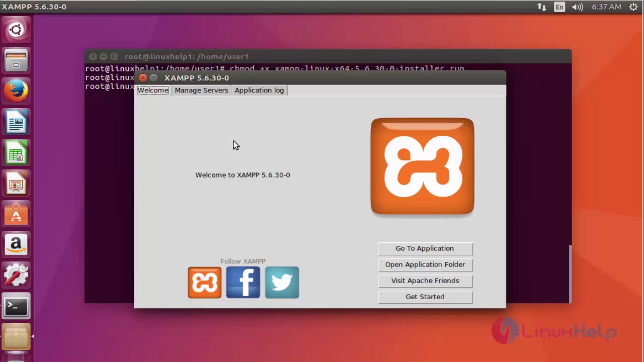This screenshot has width=644, height=362.
Task: Launch LibreOffice Calc from the dock
Action: pos(16,153)
